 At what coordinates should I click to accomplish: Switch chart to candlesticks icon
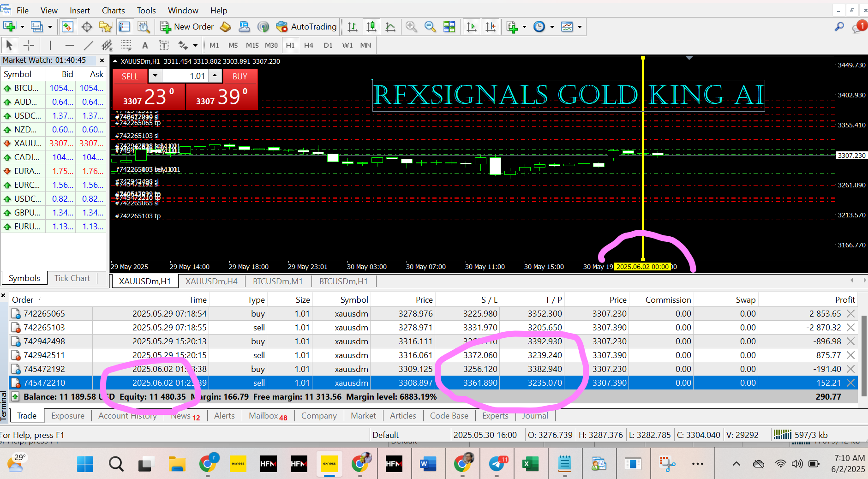[371, 27]
